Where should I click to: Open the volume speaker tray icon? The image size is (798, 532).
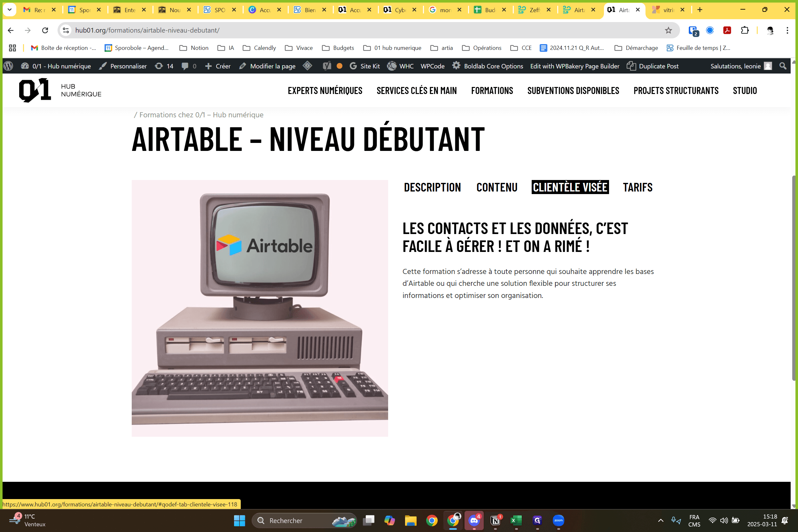(x=724, y=520)
